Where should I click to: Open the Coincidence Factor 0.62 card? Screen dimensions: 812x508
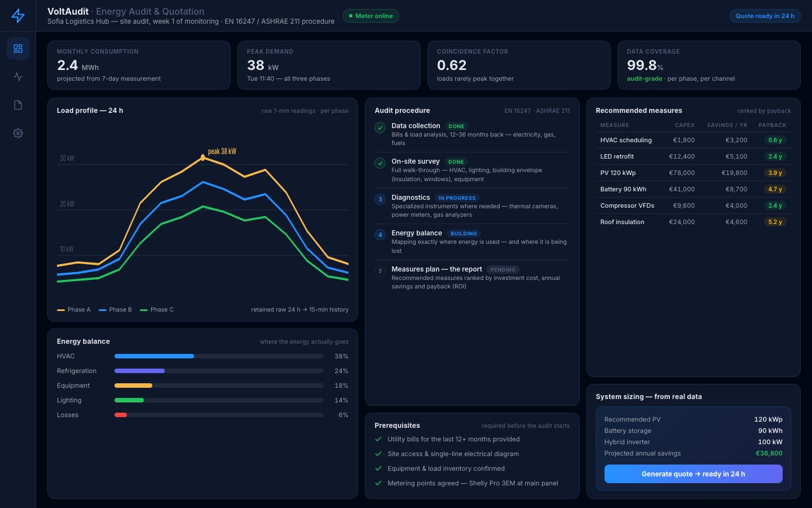519,65
